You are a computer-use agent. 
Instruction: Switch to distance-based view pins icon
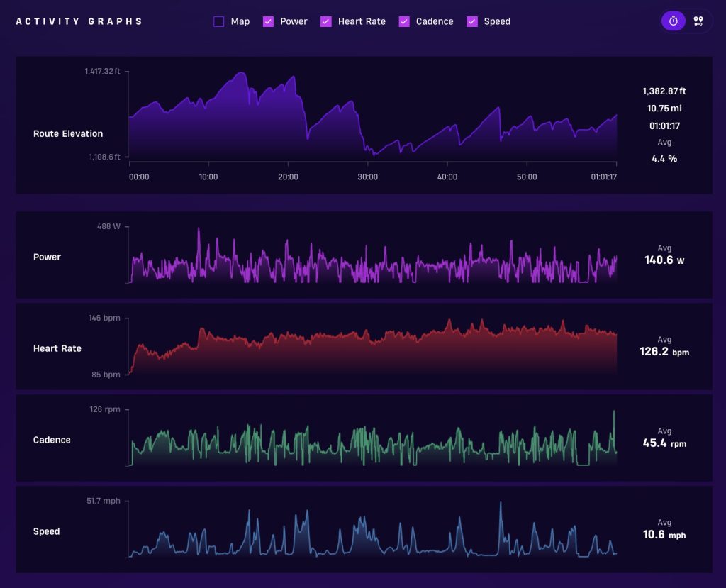698,21
